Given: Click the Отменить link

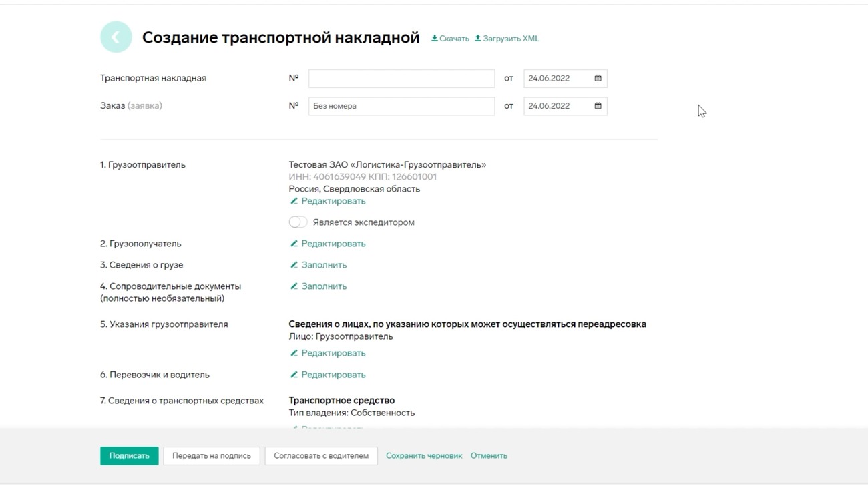Looking at the screenshot, I should tap(489, 456).
